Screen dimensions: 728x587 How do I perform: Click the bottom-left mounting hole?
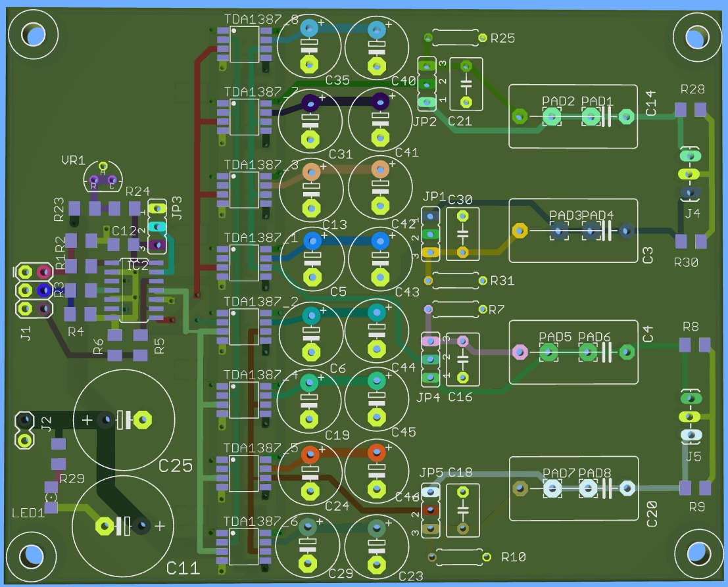coord(32,556)
